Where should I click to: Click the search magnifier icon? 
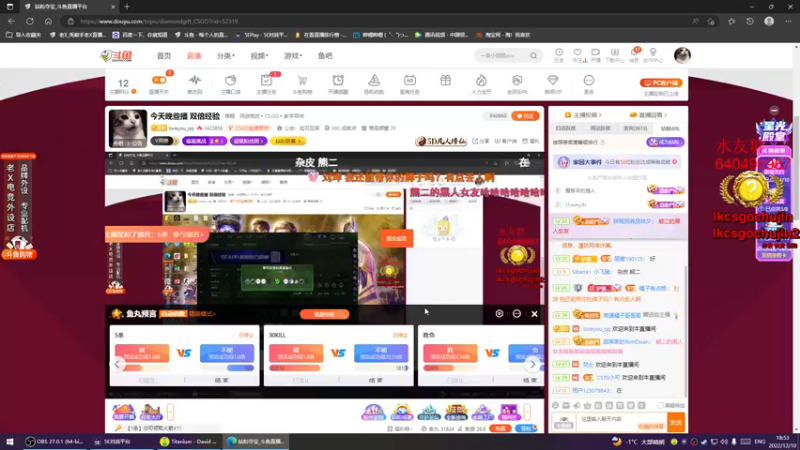[533, 56]
